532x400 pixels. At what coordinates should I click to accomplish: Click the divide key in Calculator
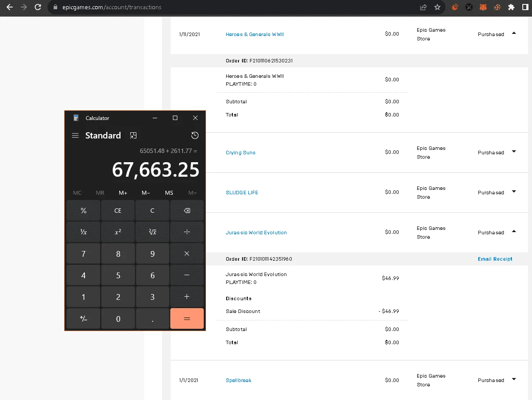pos(187,232)
